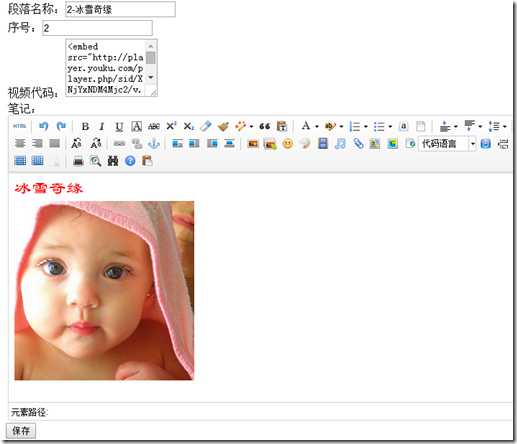Attach a file with paperclip

pyautogui.click(x=358, y=144)
